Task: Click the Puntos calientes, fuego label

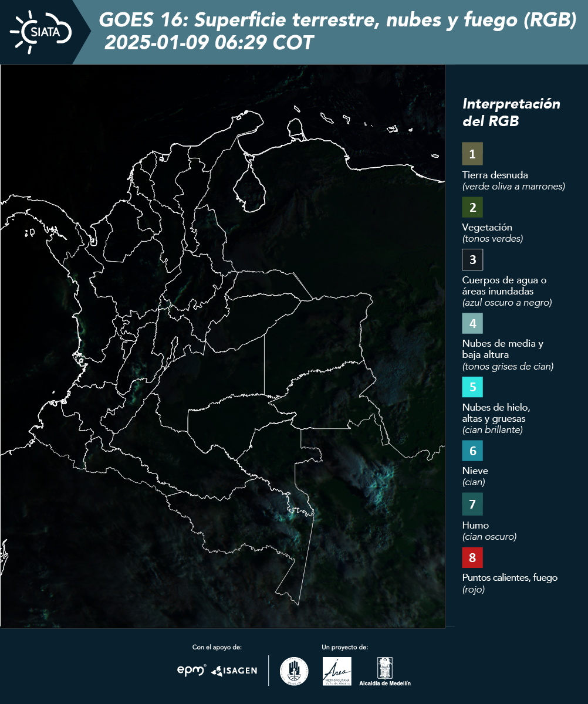Action: click(x=510, y=578)
